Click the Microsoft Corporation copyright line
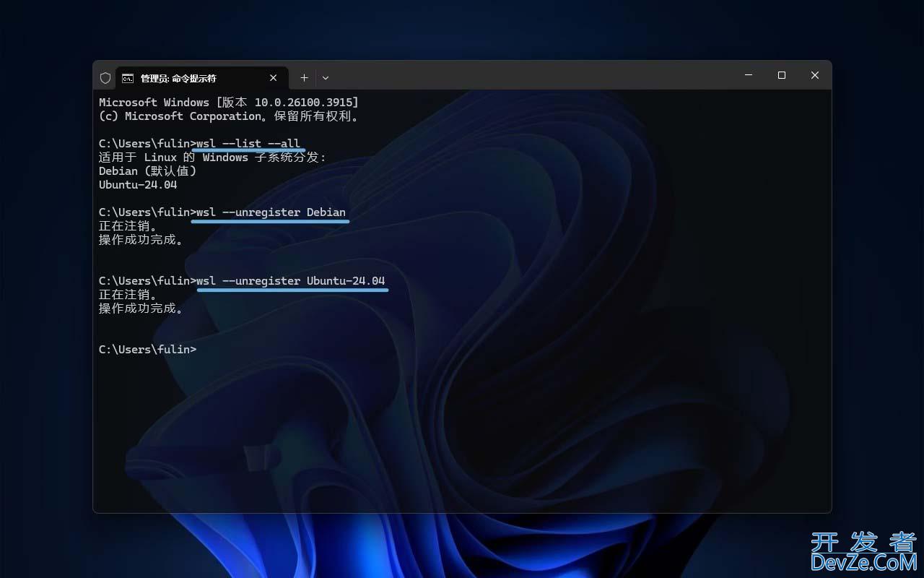 [229, 116]
